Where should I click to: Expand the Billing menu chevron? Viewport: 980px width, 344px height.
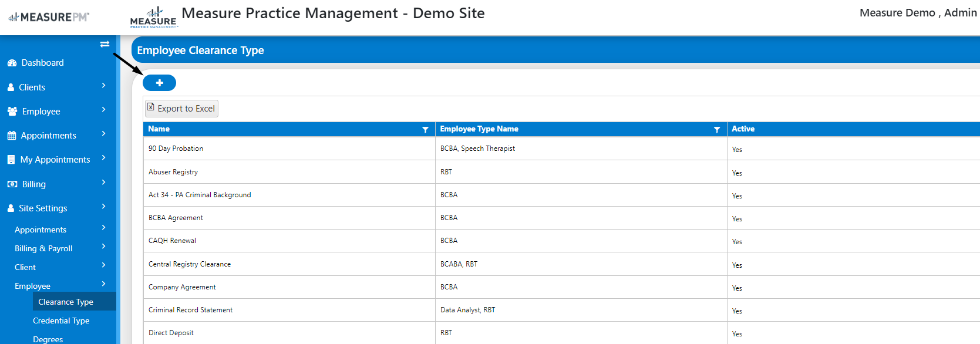pyautogui.click(x=104, y=183)
